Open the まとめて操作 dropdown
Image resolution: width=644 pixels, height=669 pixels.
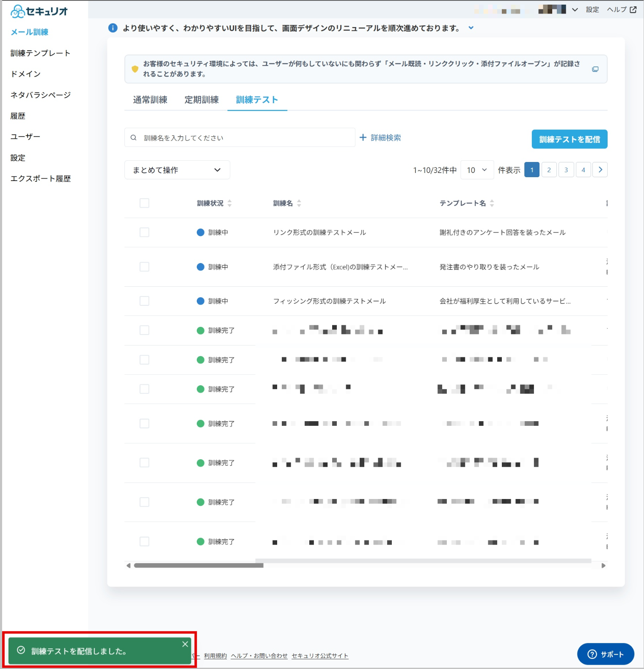pos(177,170)
